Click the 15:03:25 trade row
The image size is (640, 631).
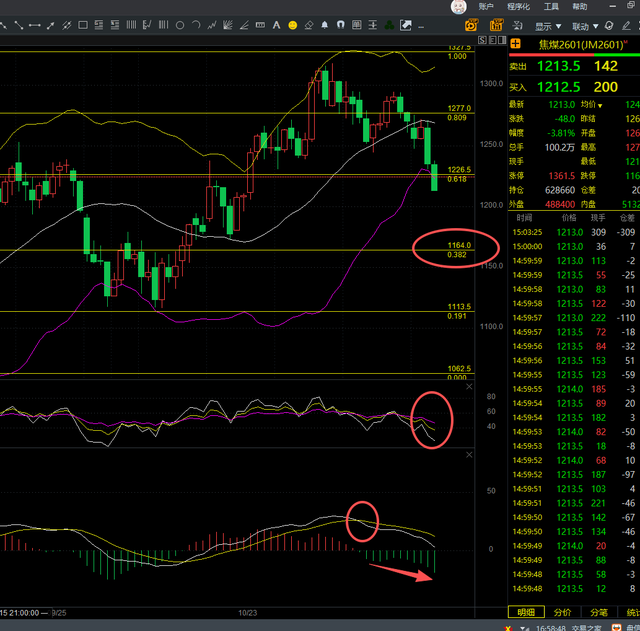coord(574,232)
